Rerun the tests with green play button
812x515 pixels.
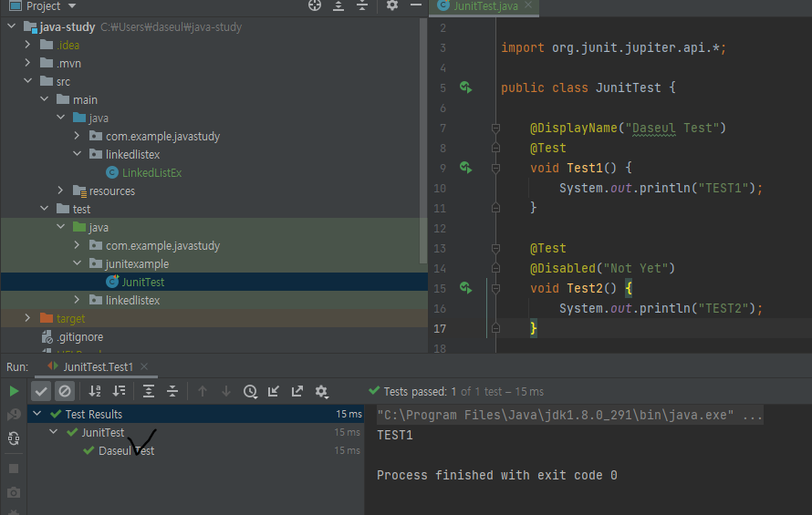coord(14,391)
